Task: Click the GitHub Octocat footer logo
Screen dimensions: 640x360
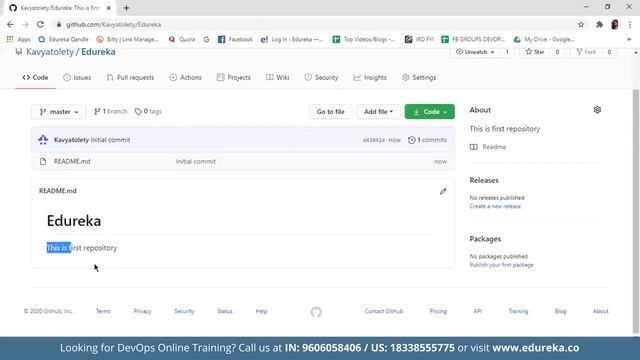Action: 316,312
